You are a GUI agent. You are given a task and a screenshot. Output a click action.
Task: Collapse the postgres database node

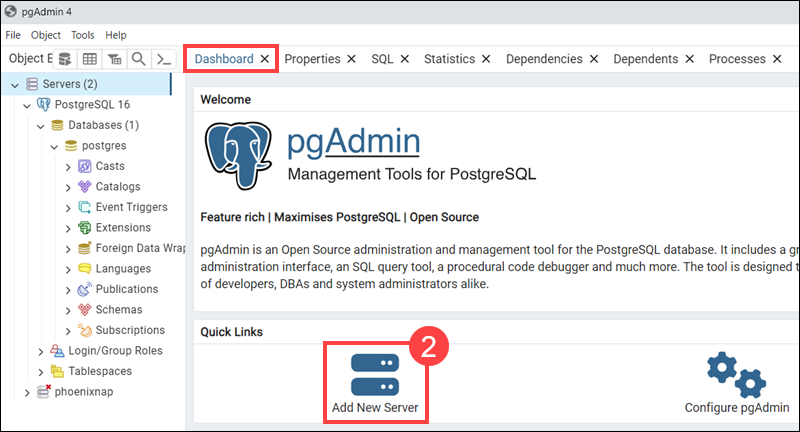[x=55, y=146]
